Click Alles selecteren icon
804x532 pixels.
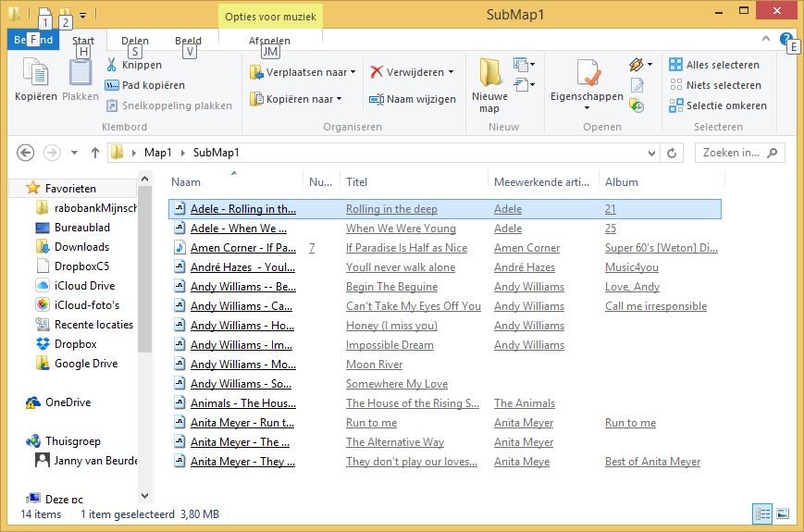[675, 65]
